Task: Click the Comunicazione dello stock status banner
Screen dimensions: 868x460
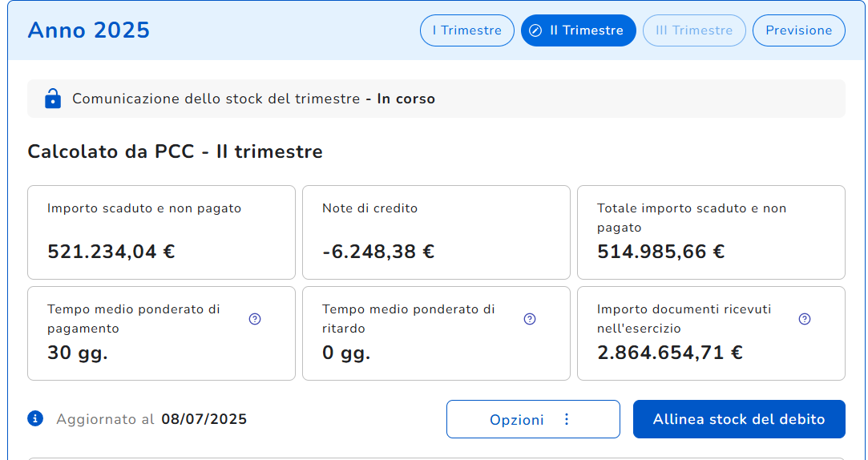Action: 436,99
